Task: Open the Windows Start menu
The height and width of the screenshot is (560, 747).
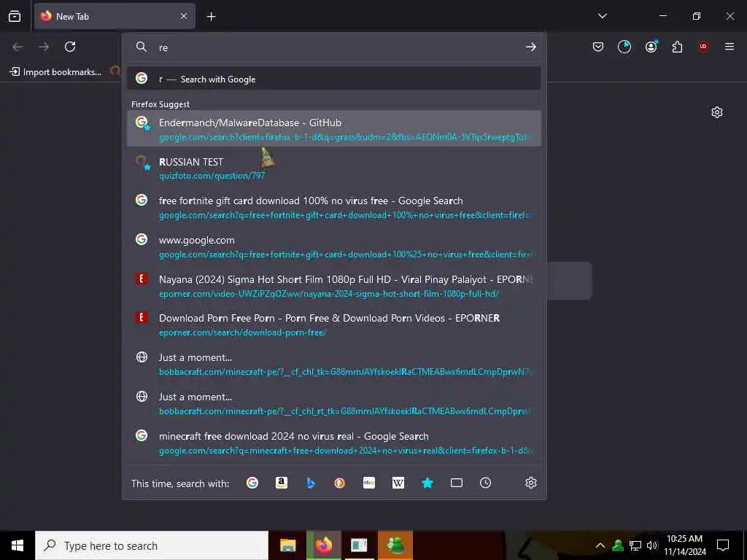Action: coord(18,545)
